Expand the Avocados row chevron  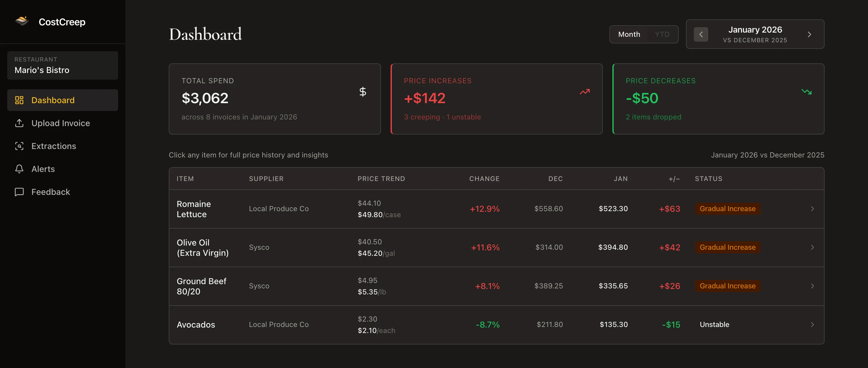[812, 325]
